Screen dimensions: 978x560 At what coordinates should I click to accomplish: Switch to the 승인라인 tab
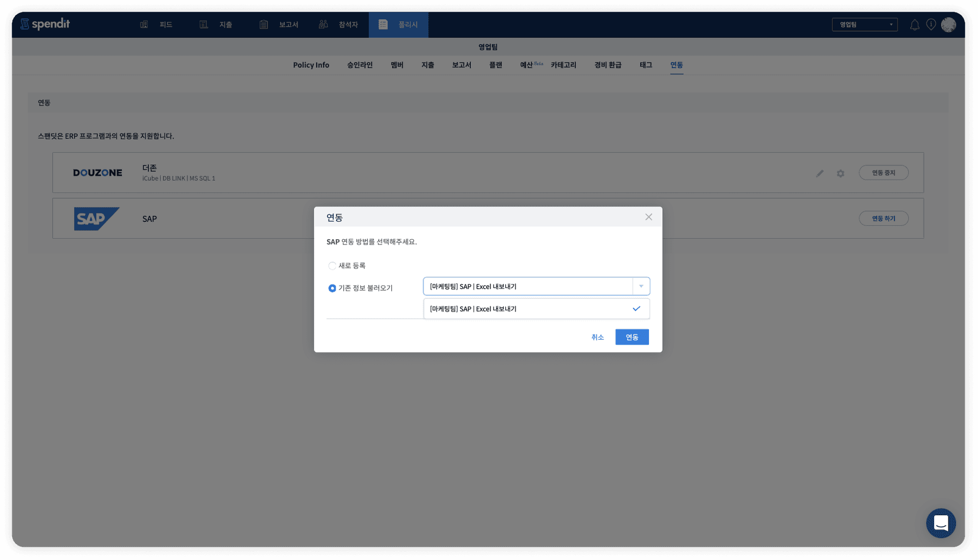click(360, 65)
